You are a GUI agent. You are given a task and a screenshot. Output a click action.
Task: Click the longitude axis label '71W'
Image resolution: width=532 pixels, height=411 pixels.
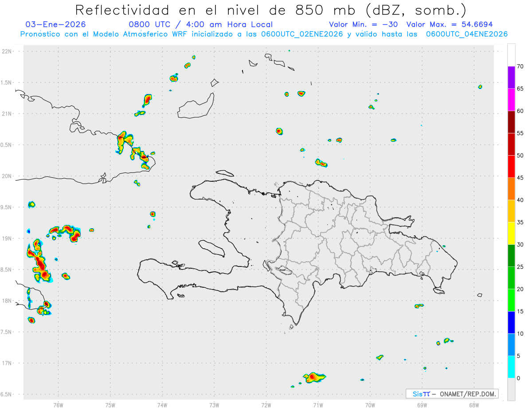click(318, 405)
